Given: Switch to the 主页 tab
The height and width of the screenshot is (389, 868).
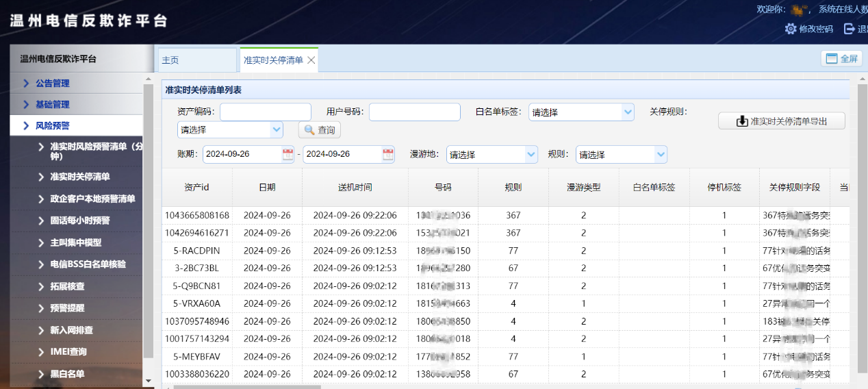Looking at the screenshot, I should pyautogui.click(x=198, y=60).
